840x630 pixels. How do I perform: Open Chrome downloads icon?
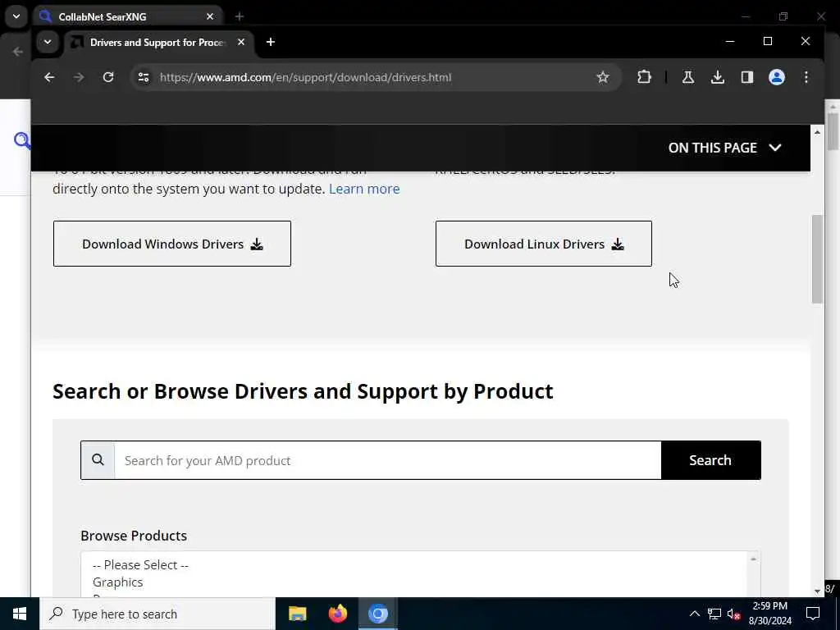[x=717, y=77]
